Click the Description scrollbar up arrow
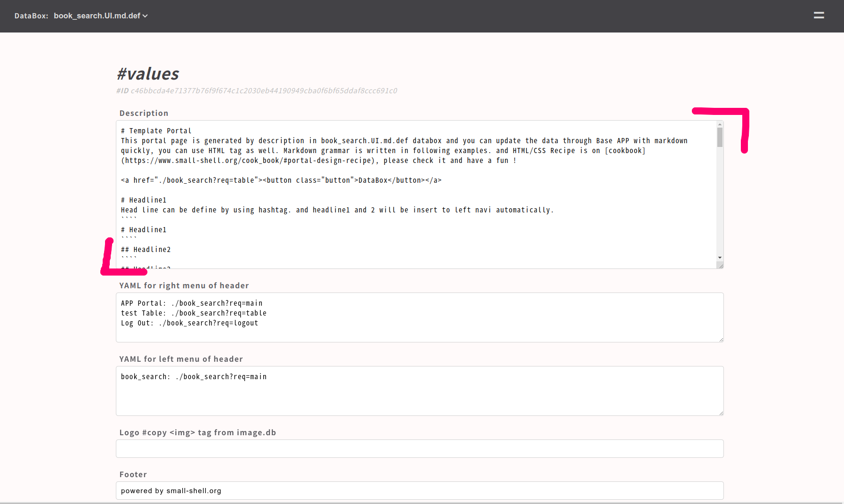Viewport: 844px width, 504px height. 720,124
